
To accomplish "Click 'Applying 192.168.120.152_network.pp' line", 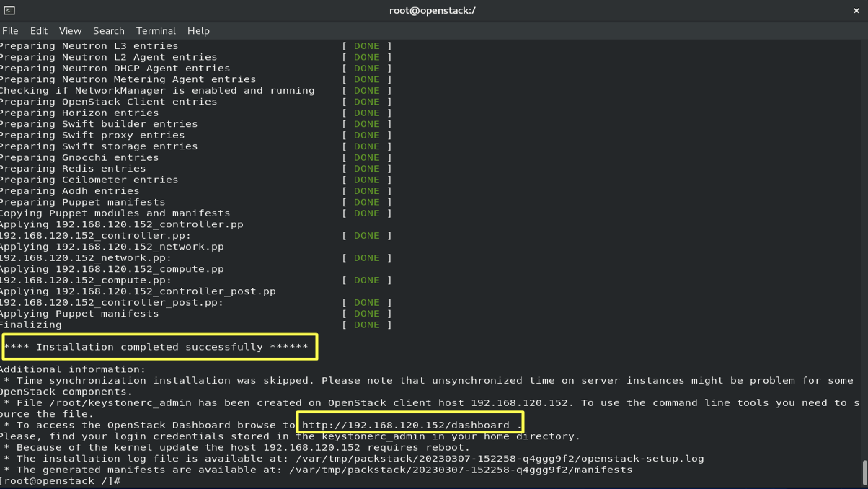I will click(x=112, y=247).
